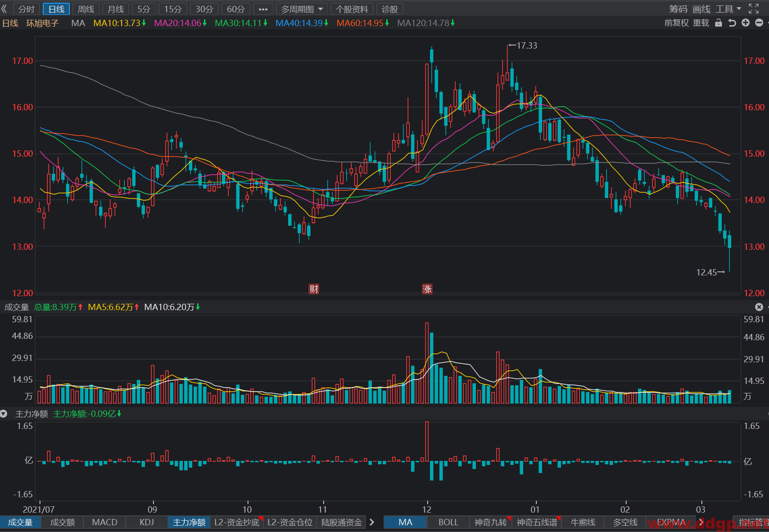Activate the 画线 drawing tool
Image resolution: width=769 pixels, height=532 pixels.
pos(701,9)
